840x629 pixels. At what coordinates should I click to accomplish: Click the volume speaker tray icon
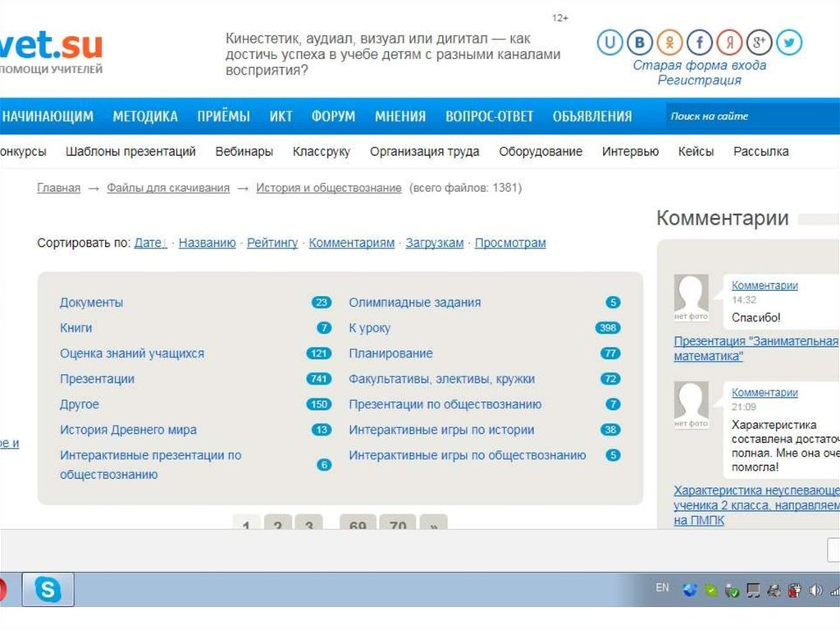click(x=815, y=590)
